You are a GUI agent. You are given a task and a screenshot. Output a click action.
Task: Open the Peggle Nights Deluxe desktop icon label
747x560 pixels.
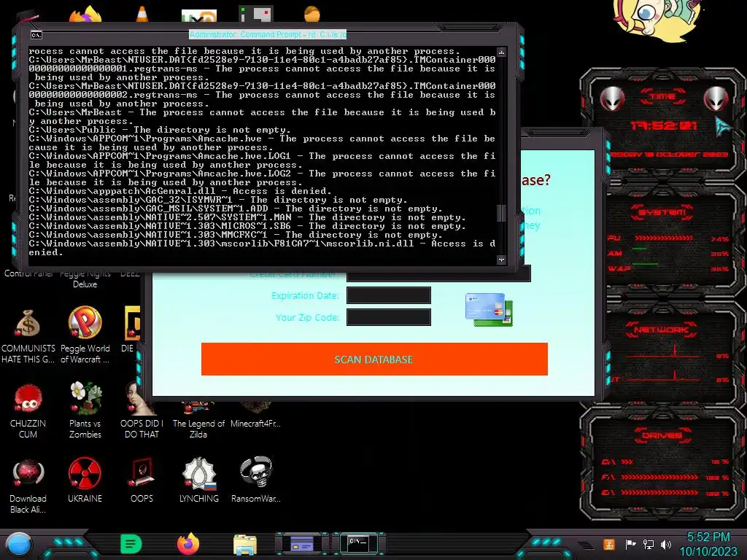(x=85, y=279)
